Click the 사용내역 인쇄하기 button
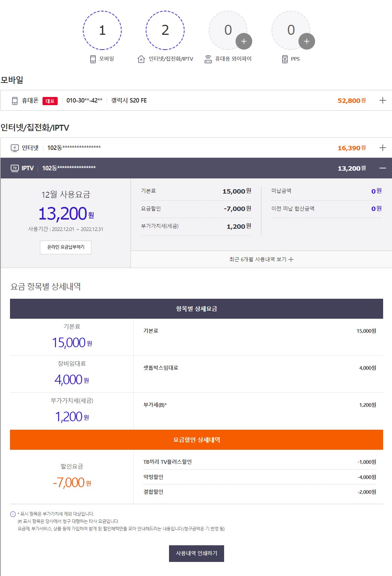Image resolution: width=392 pixels, height=576 pixels. point(196,553)
